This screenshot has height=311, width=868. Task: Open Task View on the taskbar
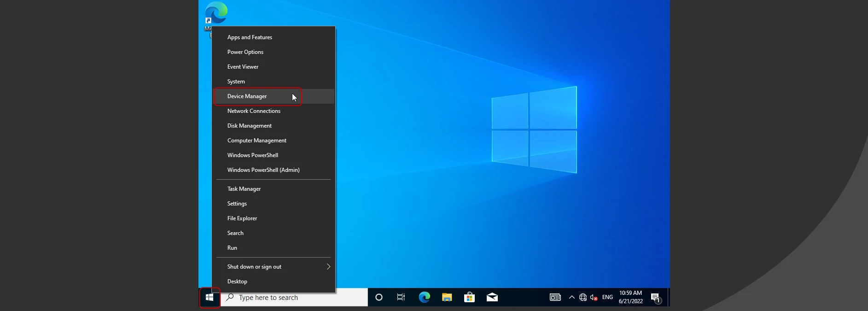pos(401,298)
